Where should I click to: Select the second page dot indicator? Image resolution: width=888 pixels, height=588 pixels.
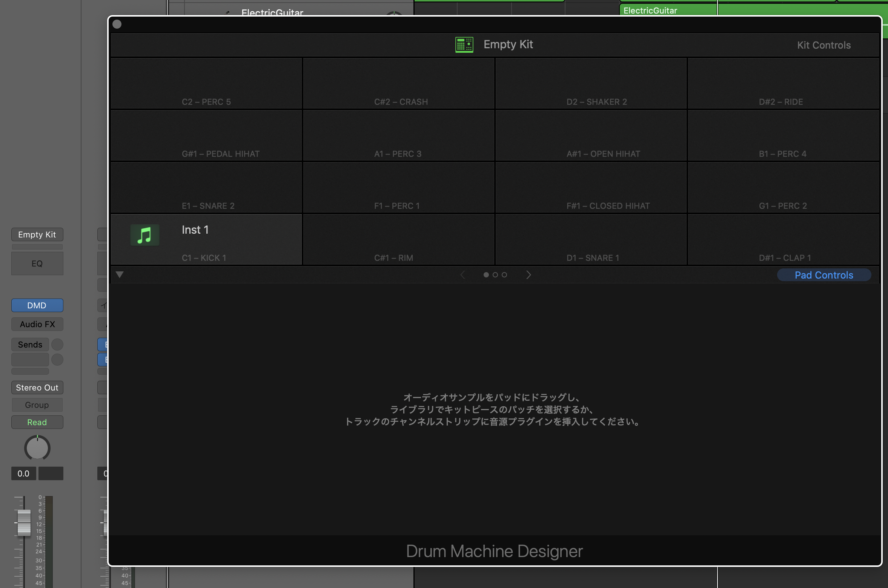click(495, 275)
